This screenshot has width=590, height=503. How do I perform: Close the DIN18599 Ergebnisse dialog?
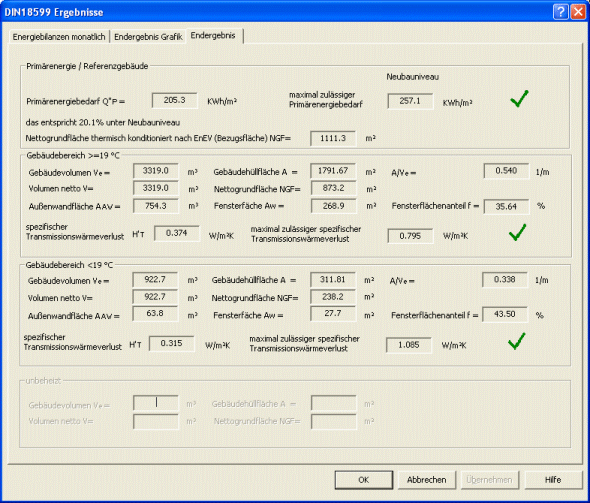(x=578, y=12)
